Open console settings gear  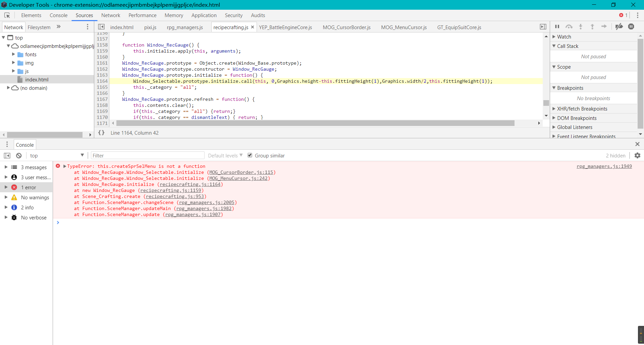(x=637, y=155)
